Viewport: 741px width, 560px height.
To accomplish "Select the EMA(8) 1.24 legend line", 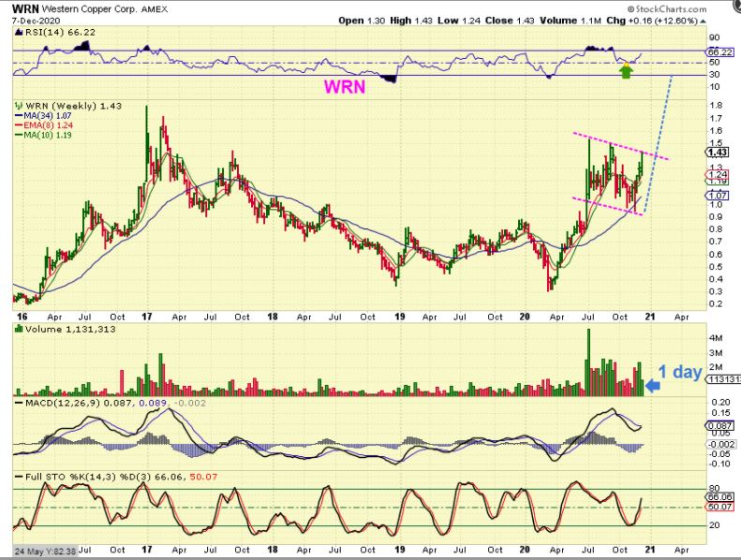I will [44, 125].
